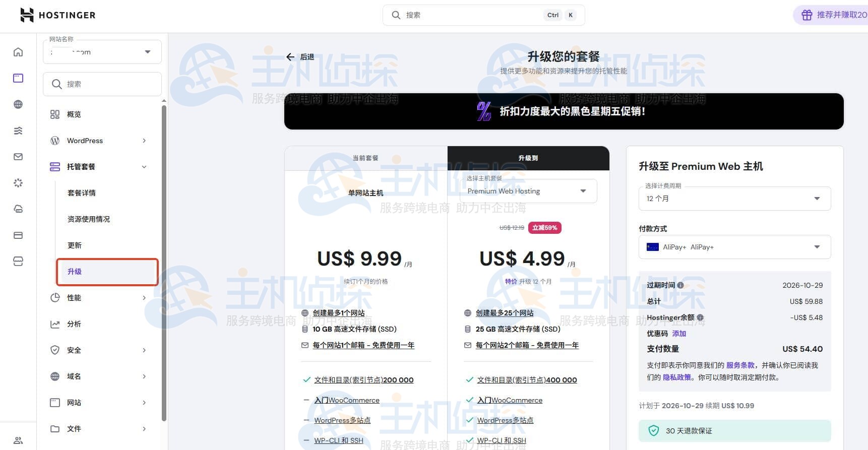Open the store marketplace icon in left rail
This screenshot has width=868, height=450.
coord(18,262)
